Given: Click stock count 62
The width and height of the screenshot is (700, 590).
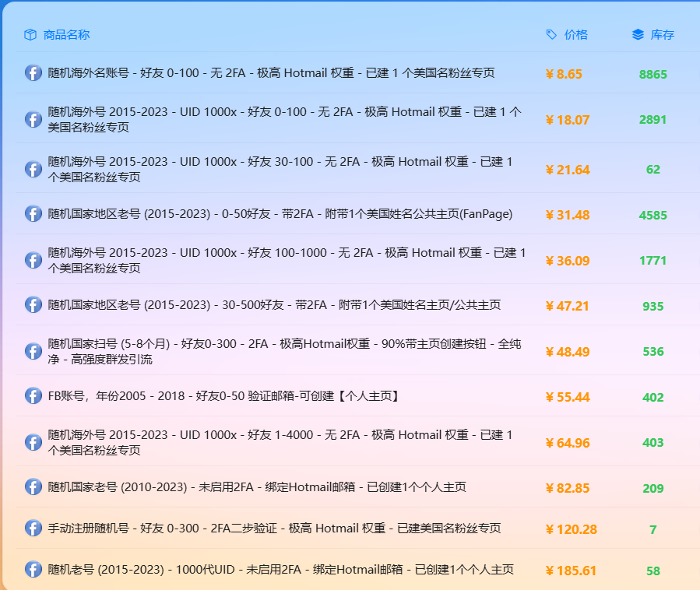Looking at the screenshot, I should (x=653, y=170).
